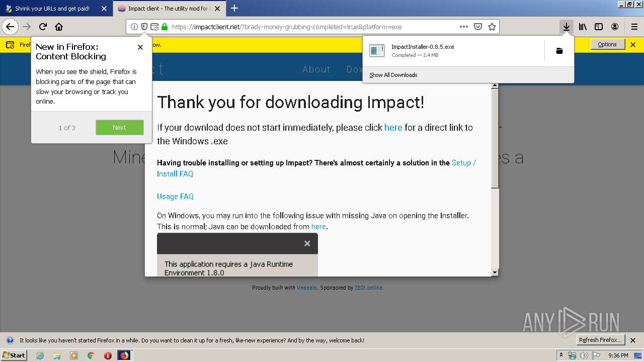Click the direct download 'here' link
Screen dimensions: 644x362
tap(393, 128)
